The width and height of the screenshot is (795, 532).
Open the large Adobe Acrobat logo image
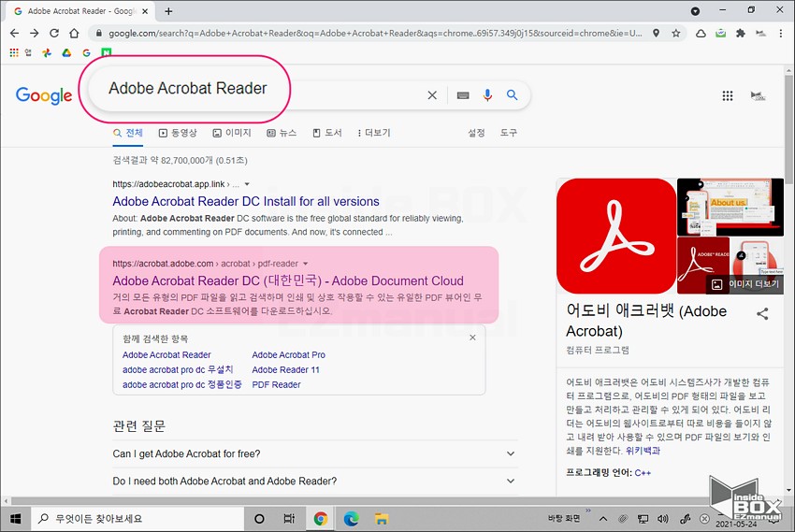616,237
